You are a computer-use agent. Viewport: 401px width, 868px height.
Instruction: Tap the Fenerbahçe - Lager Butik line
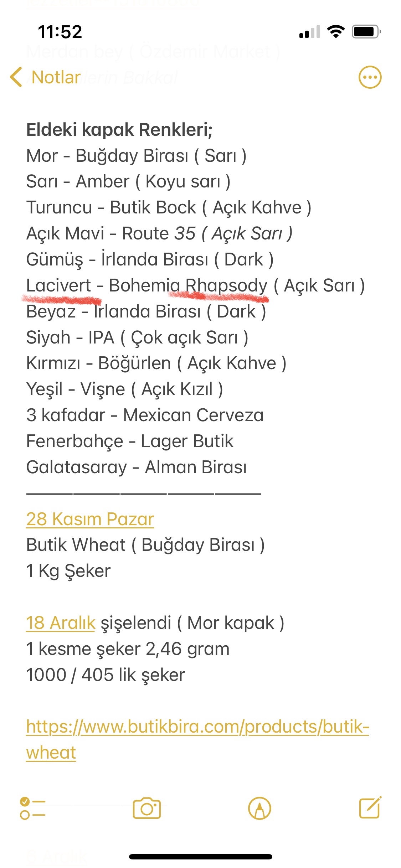130,441
